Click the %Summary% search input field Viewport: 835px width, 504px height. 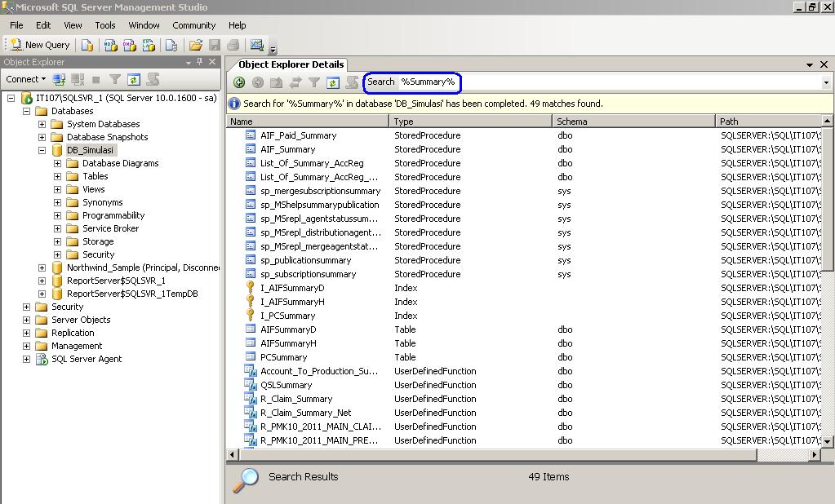tap(610, 82)
